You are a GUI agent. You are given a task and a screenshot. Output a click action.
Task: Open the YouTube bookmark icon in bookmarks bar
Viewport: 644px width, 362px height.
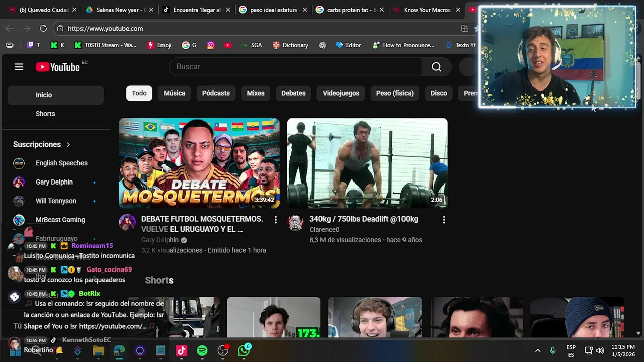pyautogui.click(x=228, y=45)
